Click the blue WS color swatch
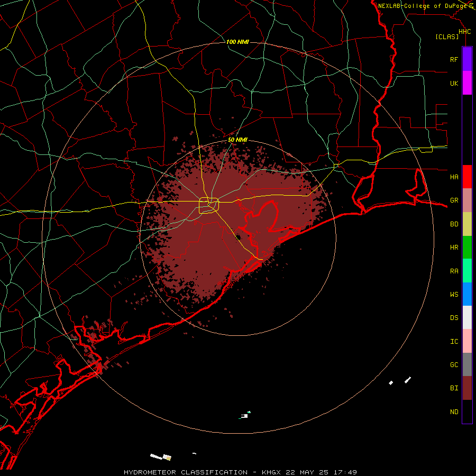This screenshot has height=476, width=476. 467,294
